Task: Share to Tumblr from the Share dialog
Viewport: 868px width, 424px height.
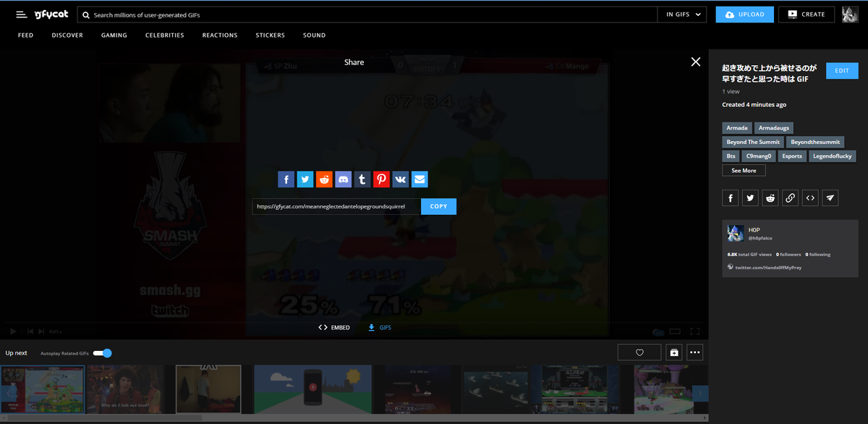Action: [x=362, y=179]
